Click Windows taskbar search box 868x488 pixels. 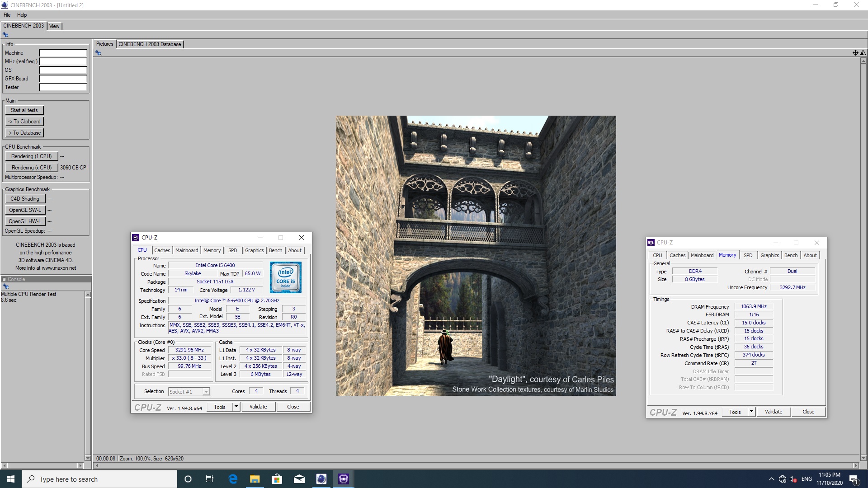(x=99, y=479)
